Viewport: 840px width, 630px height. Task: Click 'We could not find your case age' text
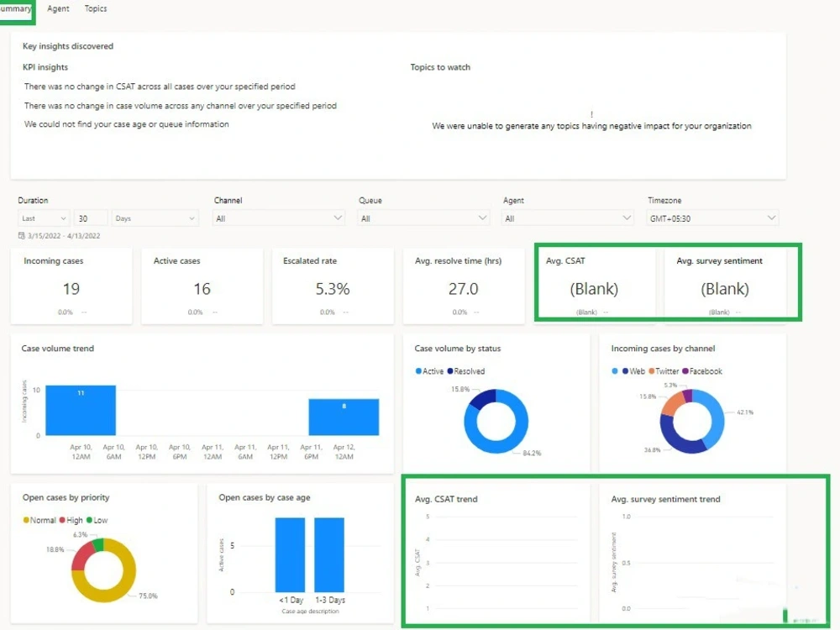pos(127,124)
